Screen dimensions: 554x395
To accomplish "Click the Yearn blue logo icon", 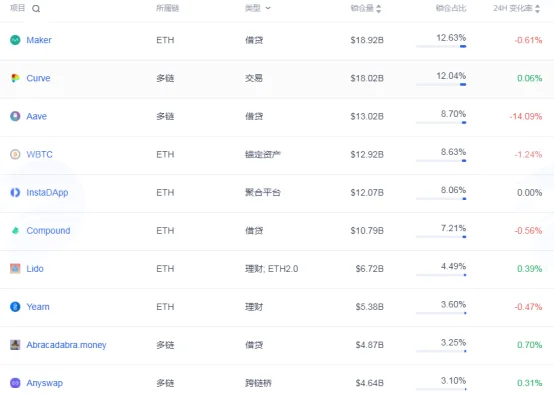I will point(15,307).
